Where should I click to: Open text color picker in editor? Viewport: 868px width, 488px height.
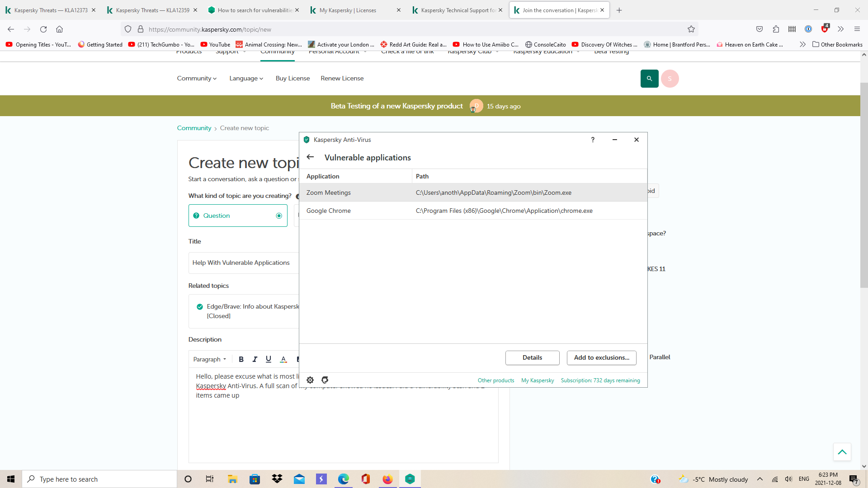(283, 359)
